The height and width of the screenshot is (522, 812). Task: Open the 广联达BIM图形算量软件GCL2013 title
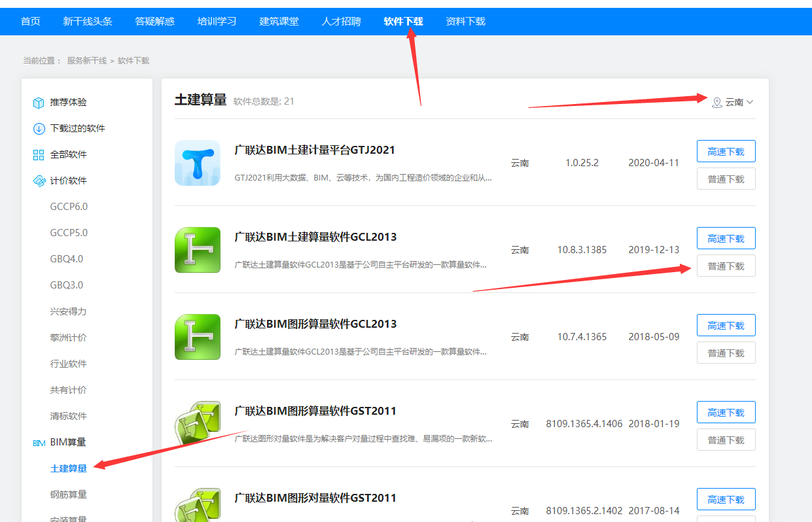(315, 324)
